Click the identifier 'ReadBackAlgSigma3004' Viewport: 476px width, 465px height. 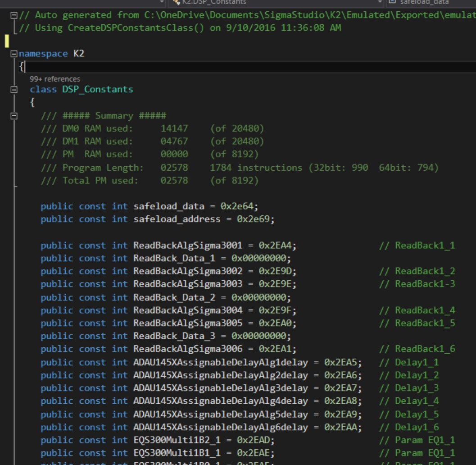coord(188,310)
